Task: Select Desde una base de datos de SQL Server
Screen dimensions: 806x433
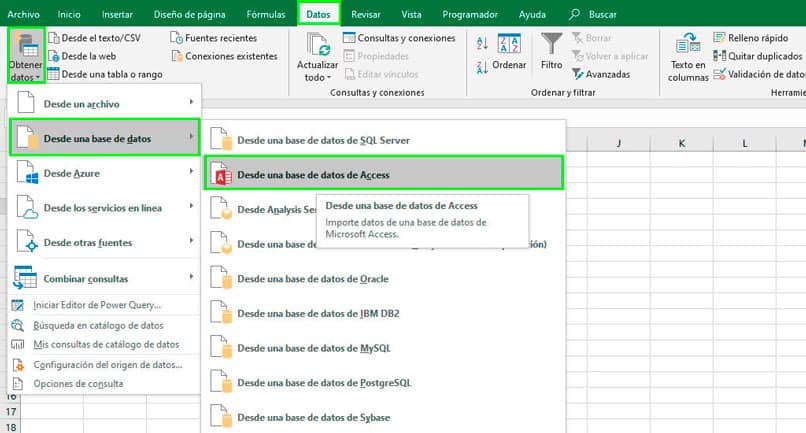Action: (384, 140)
